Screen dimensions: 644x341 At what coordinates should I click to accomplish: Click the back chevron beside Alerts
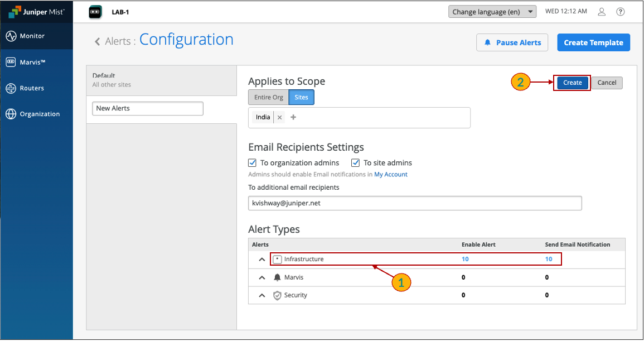click(98, 41)
